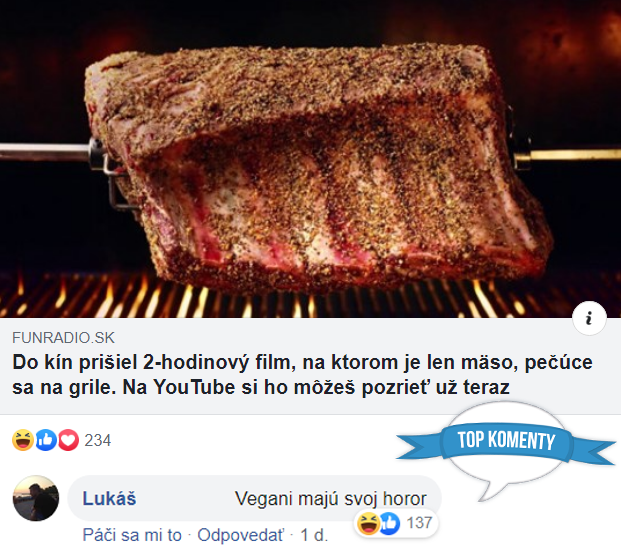The image size is (621, 556).
Task: Click 'Odpovedať' to reply to the comment
Action: tap(240, 535)
